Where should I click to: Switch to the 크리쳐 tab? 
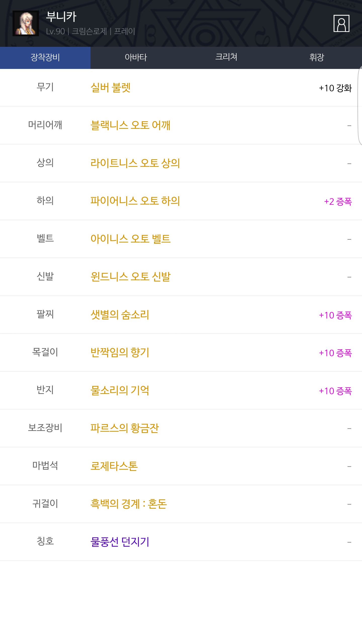point(226,58)
